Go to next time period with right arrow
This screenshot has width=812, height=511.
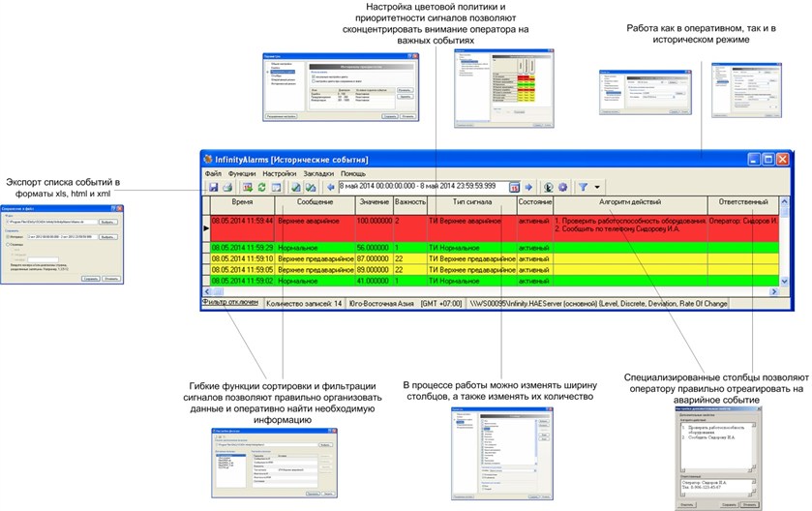(x=528, y=186)
